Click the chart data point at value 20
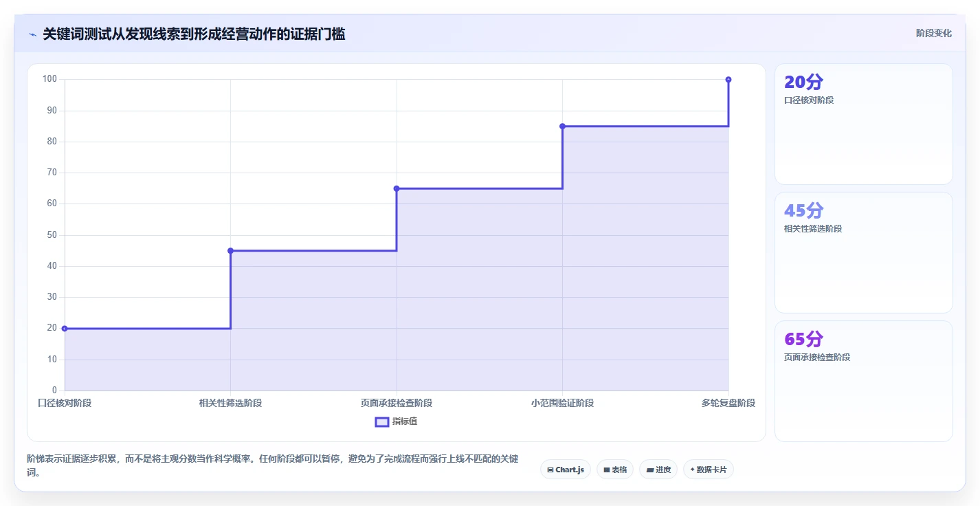The height and width of the screenshot is (506, 980). pos(65,329)
